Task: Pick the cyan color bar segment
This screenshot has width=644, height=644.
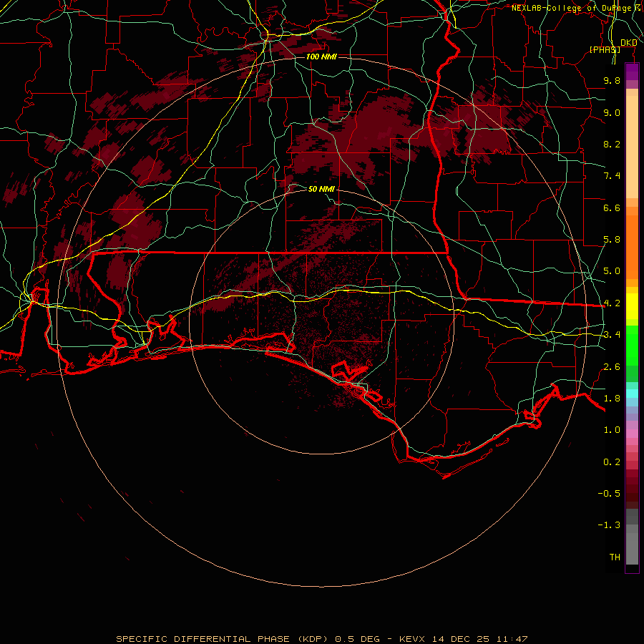Action: 632,394
